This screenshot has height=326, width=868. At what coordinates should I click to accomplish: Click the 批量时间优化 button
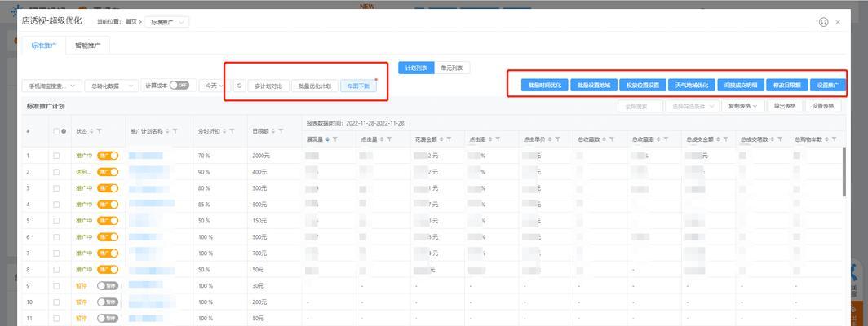coord(545,86)
